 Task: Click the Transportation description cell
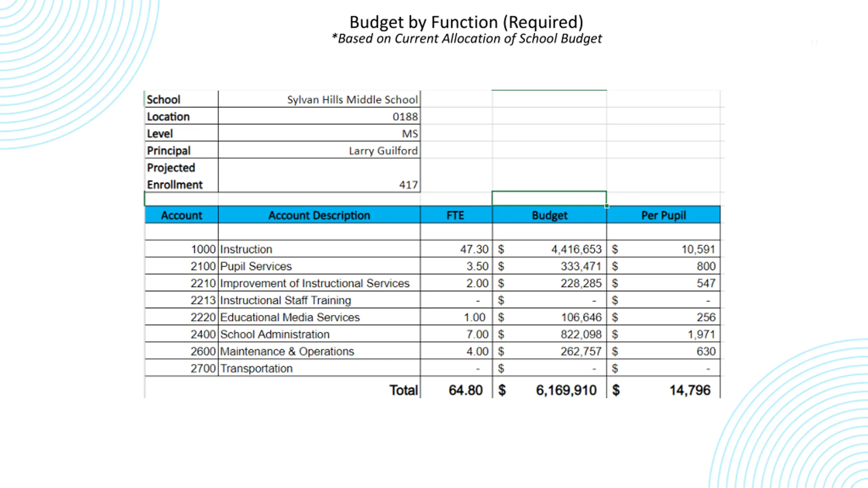256,368
